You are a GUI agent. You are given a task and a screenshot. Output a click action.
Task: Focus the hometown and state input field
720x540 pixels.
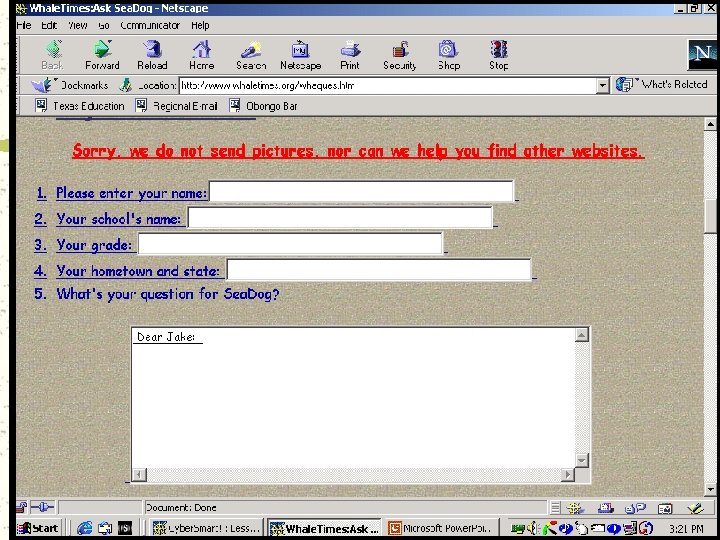coord(379,270)
